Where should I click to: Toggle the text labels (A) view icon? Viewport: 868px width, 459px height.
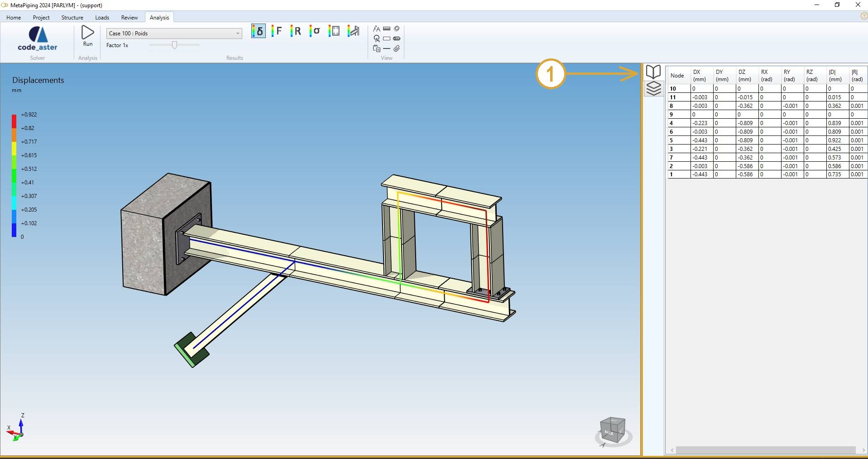coord(377,29)
